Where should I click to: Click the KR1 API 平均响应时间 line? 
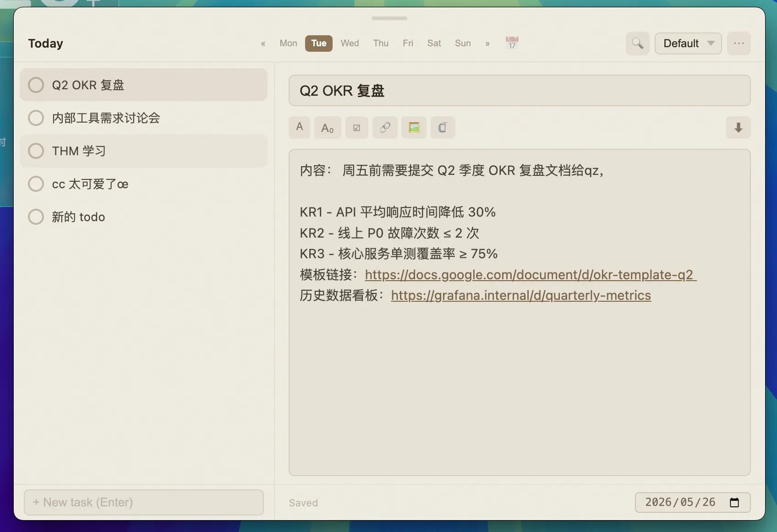coord(398,212)
